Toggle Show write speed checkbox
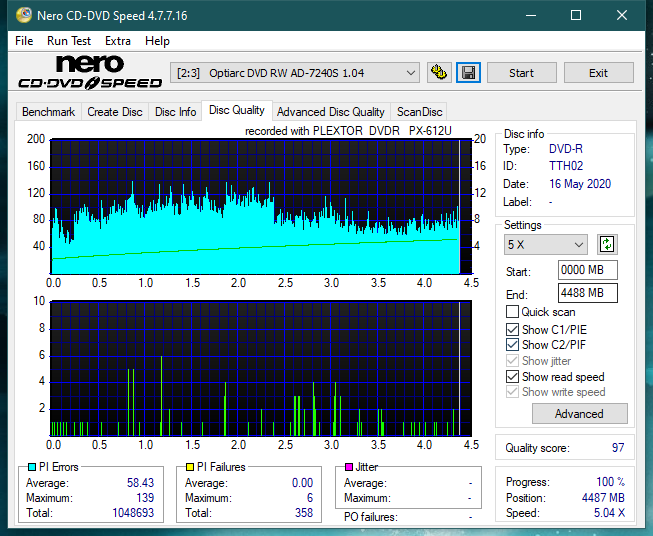Image resolution: width=653 pixels, height=536 pixels. click(512, 392)
